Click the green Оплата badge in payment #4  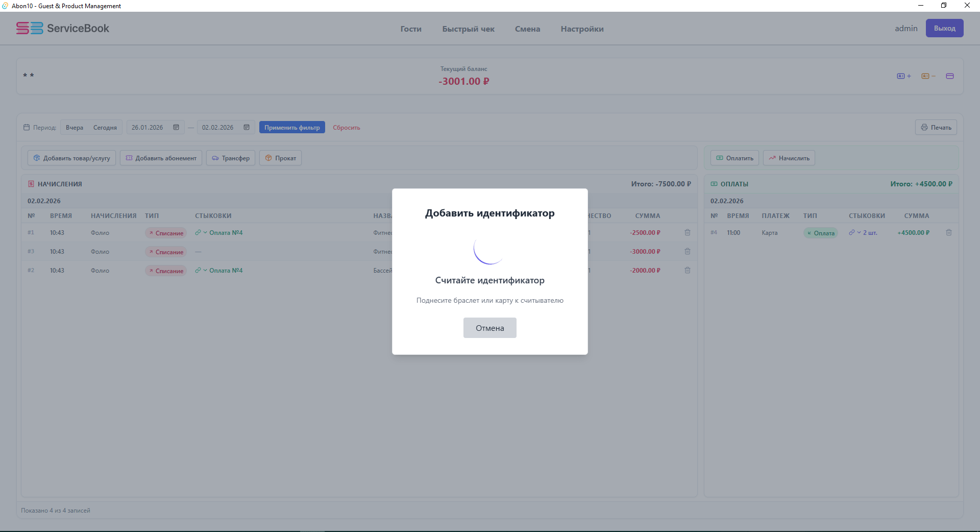[821, 233]
